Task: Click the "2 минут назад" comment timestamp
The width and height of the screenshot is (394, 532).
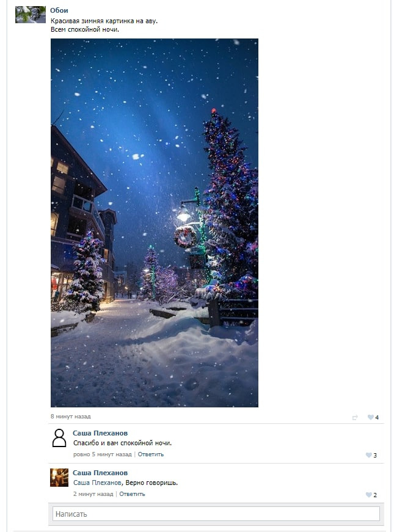Action: click(x=93, y=494)
